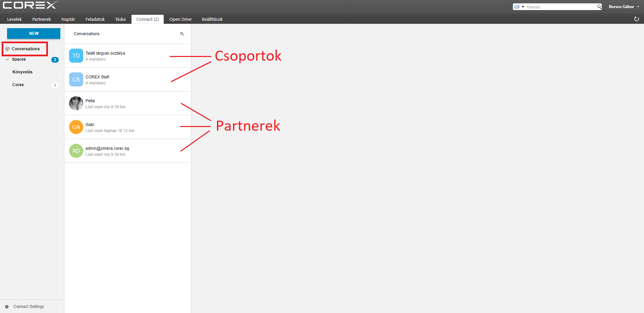
Task: Switch to the Partnerek tab
Action: pyautogui.click(x=42, y=19)
